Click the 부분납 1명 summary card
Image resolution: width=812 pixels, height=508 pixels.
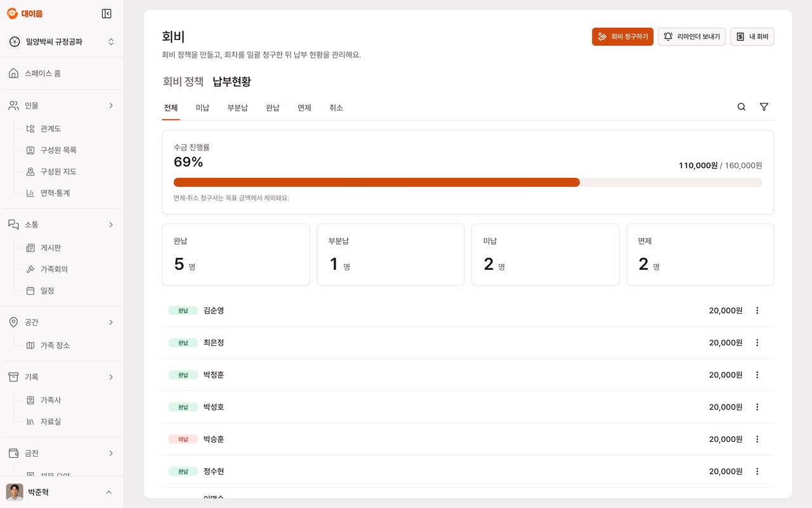pyautogui.click(x=391, y=255)
